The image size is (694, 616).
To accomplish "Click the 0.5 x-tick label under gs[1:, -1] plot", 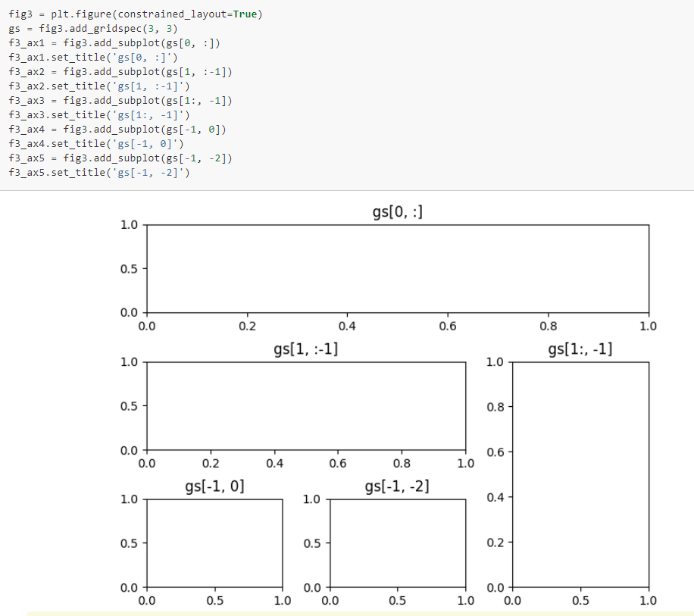I will [580, 601].
